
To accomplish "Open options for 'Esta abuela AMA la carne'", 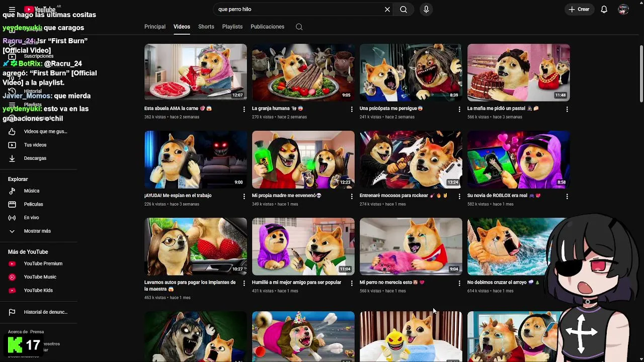I will point(244,109).
